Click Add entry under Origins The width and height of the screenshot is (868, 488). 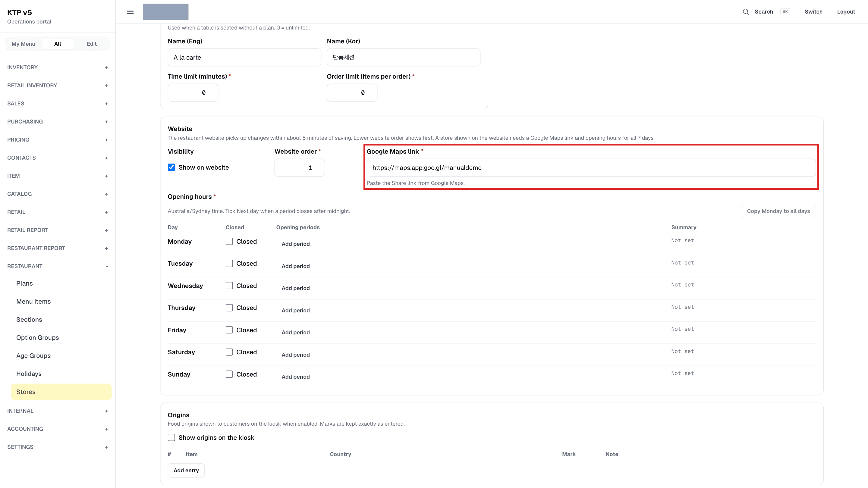pyautogui.click(x=186, y=471)
